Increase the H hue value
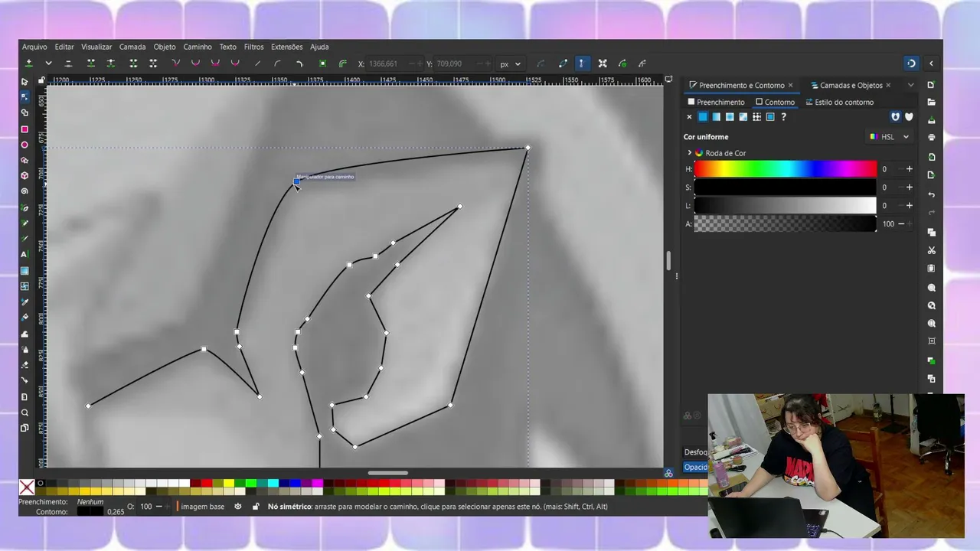Viewport: 980px width, 551px height. [910, 169]
